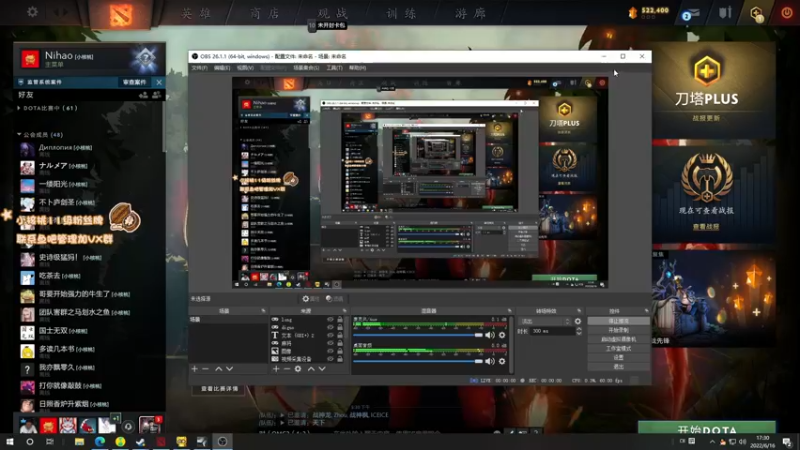The image size is (800, 450).
Task: Toggle visibility of the 视频采集设备 source
Action: [330, 359]
